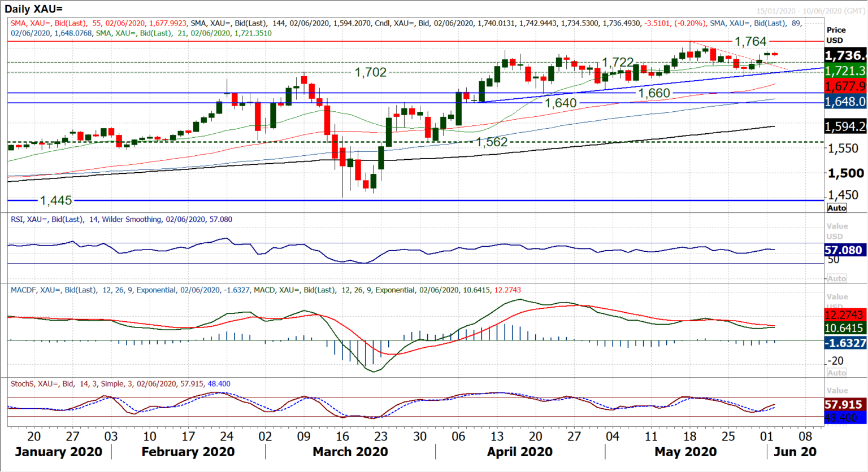
Task: Click the StochS indicator legend text
Action: [120, 383]
